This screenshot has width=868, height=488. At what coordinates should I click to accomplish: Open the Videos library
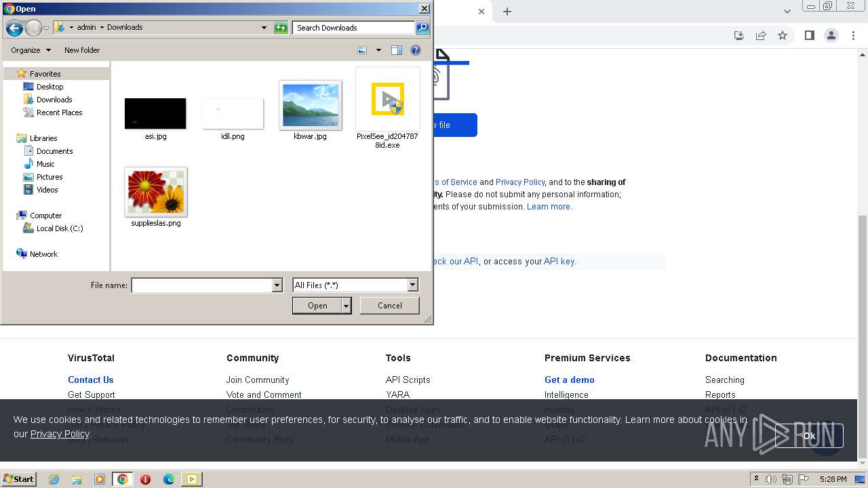(47, 190)
